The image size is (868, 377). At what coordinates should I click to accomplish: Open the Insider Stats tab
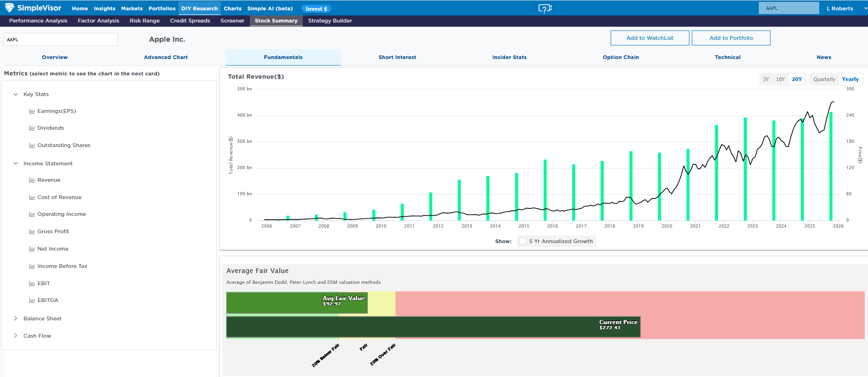(509, 57)
